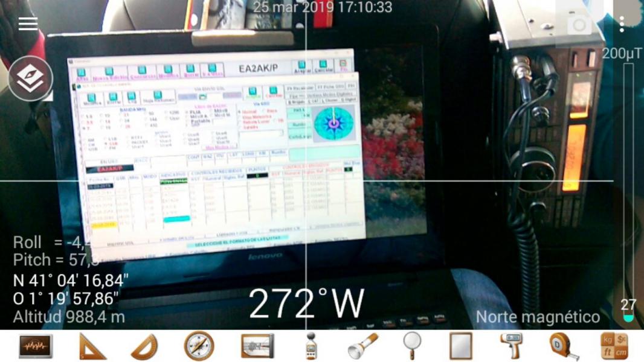Open the hamburger navigation menu
644x362 pixels.
28,24
